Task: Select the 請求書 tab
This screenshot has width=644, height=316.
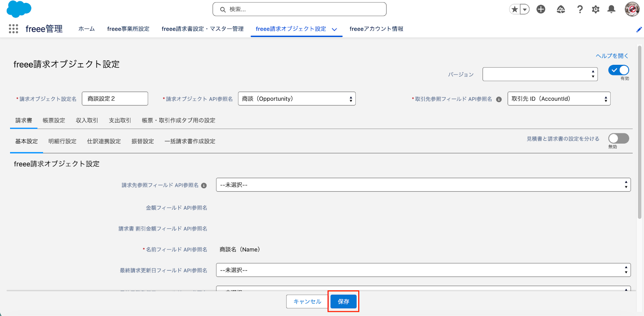Action: (24, 120)
